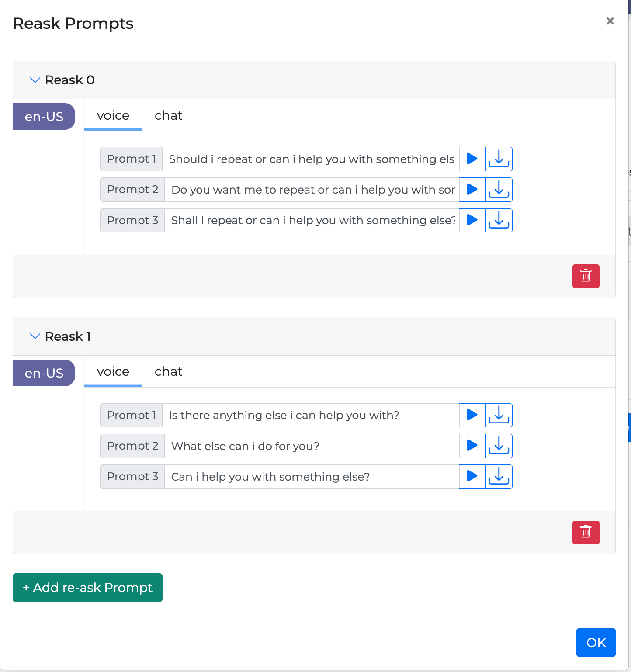
Task: Edit 'What else can i do' field
Action: 311,446
